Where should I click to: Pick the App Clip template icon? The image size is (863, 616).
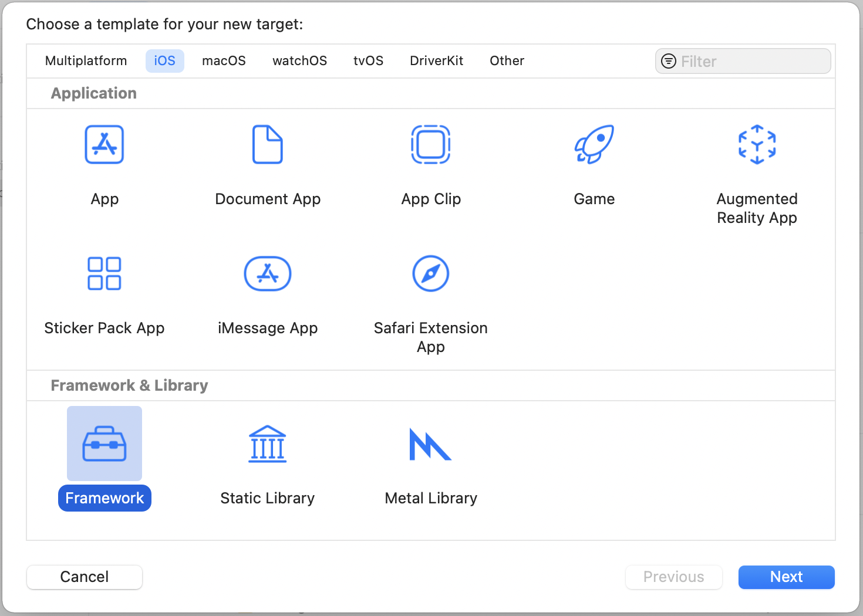431,144
